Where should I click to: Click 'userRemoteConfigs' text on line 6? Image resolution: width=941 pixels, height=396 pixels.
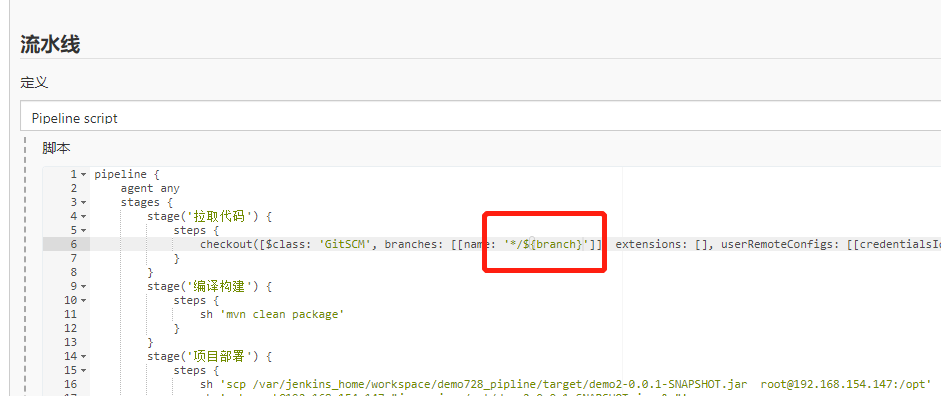[x=777, y=244]
